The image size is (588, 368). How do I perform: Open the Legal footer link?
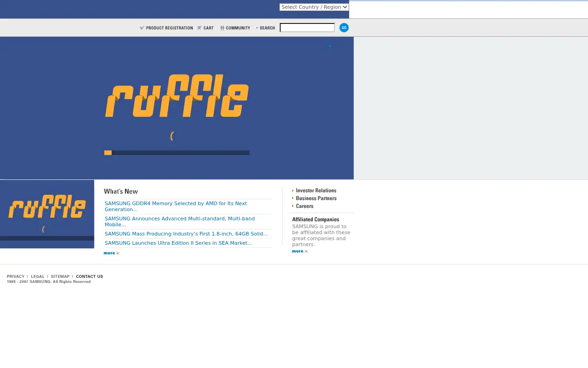tap(38, 276)
